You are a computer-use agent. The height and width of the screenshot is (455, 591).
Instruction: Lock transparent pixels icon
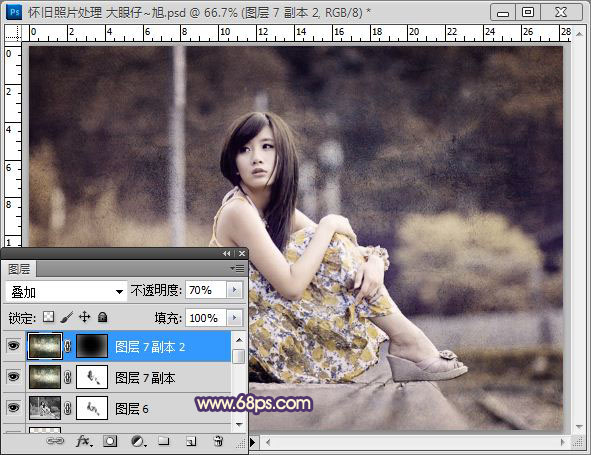point(48,317)
